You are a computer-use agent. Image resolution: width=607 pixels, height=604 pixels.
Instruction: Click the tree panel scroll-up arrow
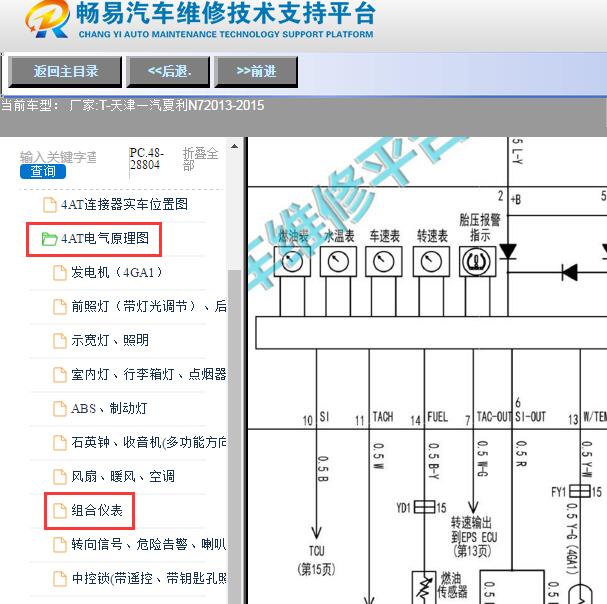[x=234, y=146]
